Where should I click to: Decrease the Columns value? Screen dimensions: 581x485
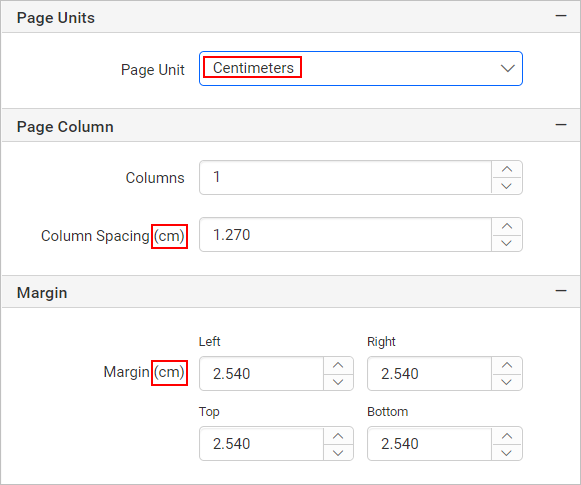click(507, 186)
